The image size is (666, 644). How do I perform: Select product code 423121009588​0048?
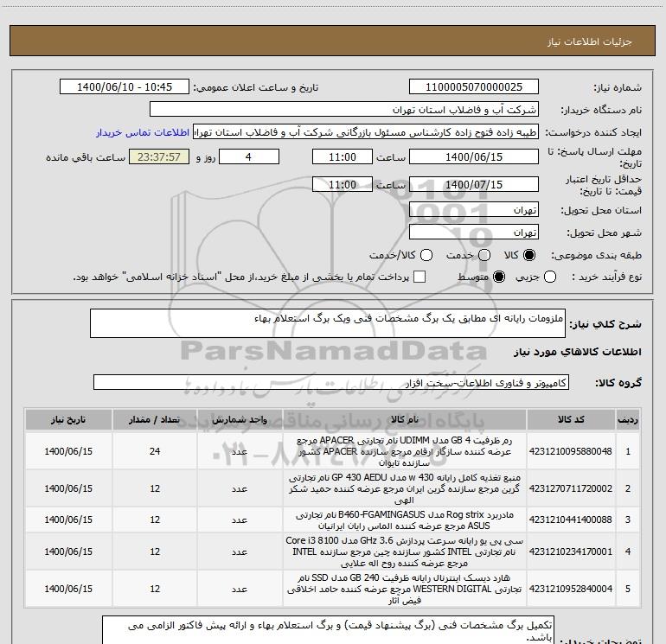pos(571,451)
